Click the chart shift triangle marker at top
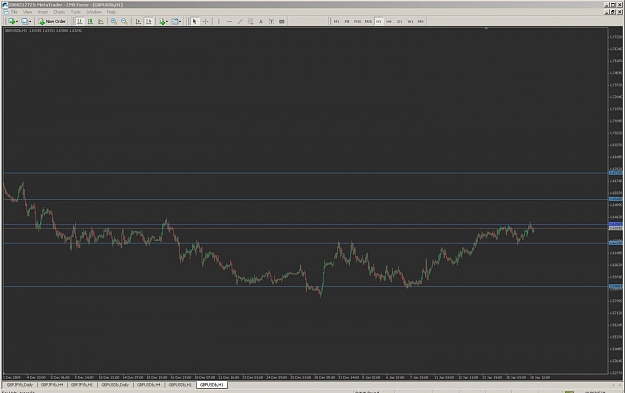 click(486, 28)
